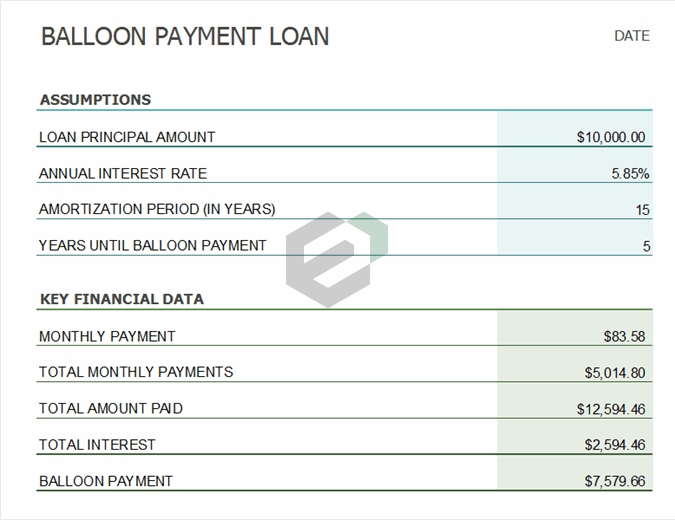The image size is (675, 520).
Task: Select the annual interest rate 5.85% cell
Action: (630, 173)
